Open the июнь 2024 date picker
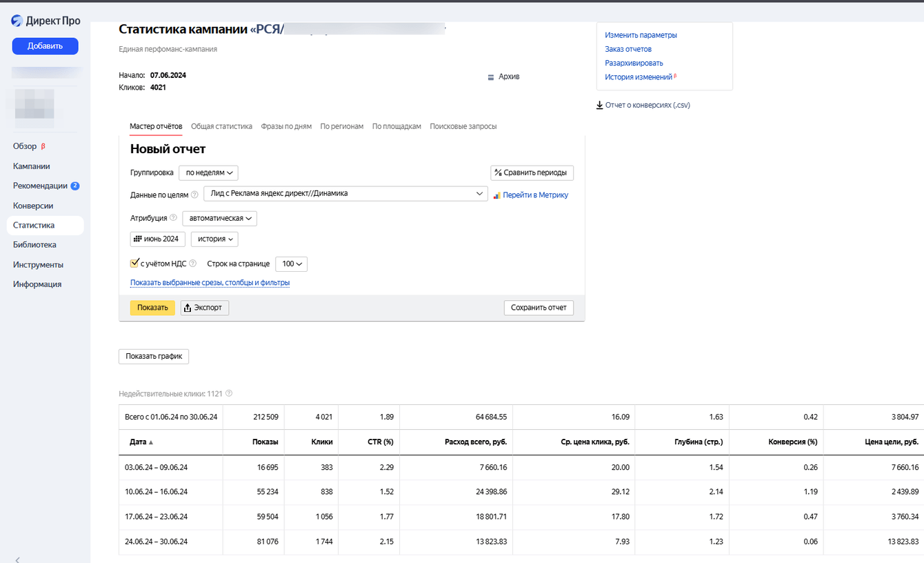Viewport: 924px width, 563px height. tap(157, 239)
